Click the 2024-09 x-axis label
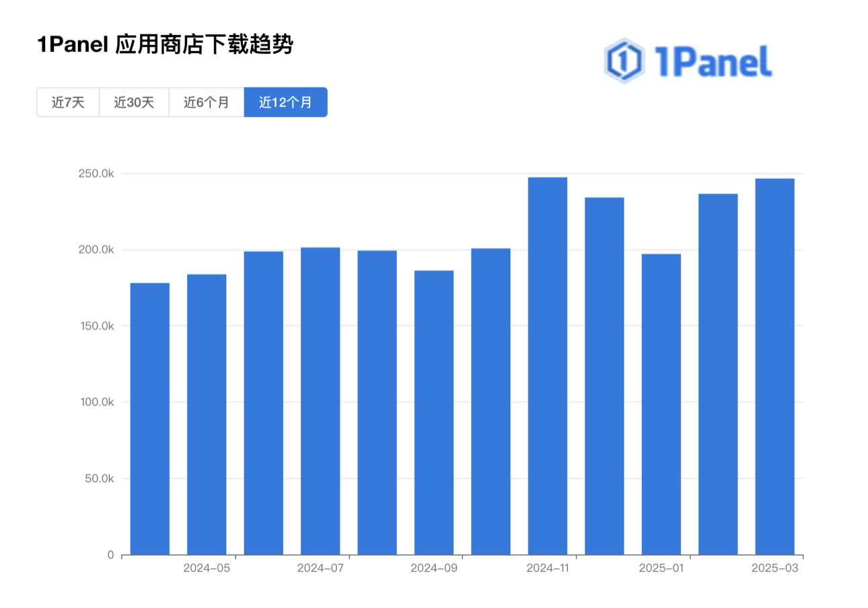This screenshot has width=868, height=608. click(434, 568)
